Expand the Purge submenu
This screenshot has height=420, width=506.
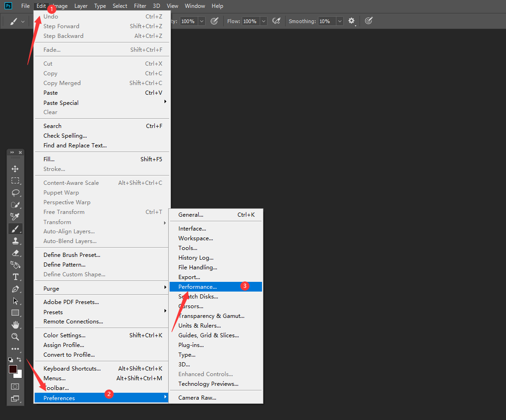click(x=102, y=288)
